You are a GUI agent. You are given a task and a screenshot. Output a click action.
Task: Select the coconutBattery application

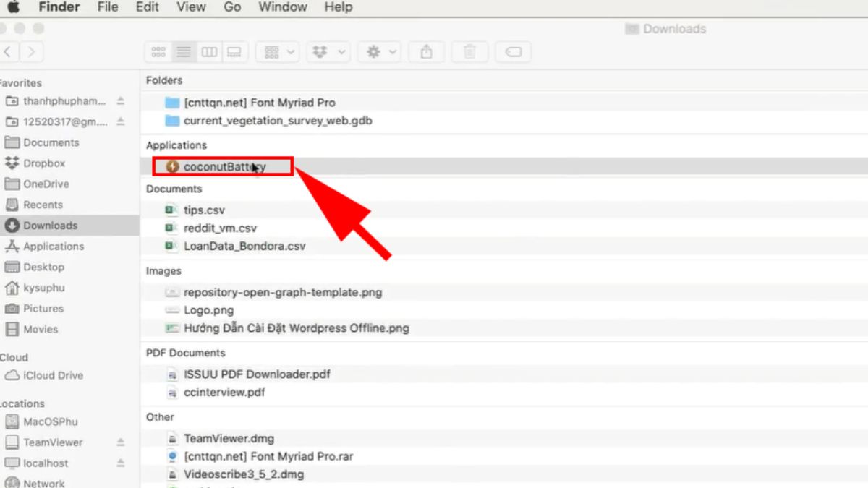pyautogui.click(x=224, y=167)
